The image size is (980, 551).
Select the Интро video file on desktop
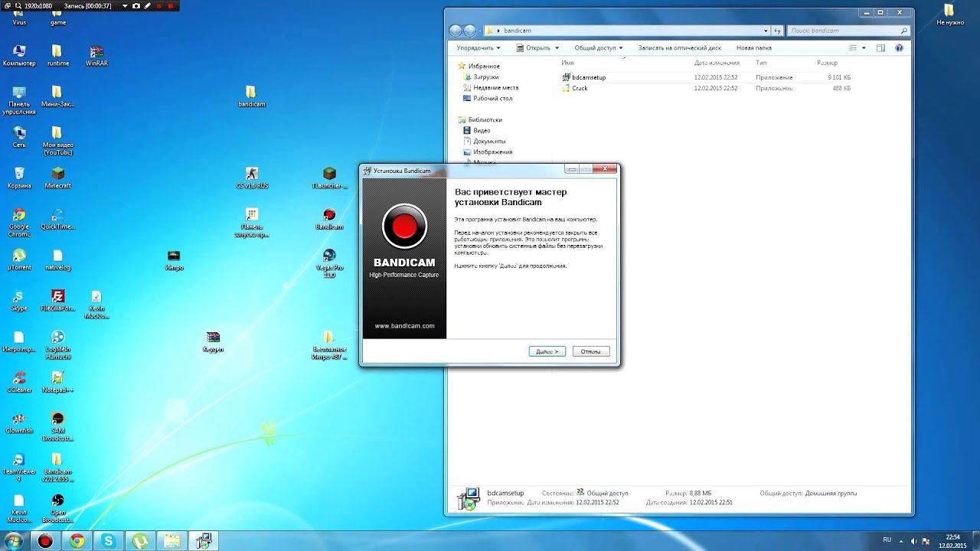coord(174,260)
